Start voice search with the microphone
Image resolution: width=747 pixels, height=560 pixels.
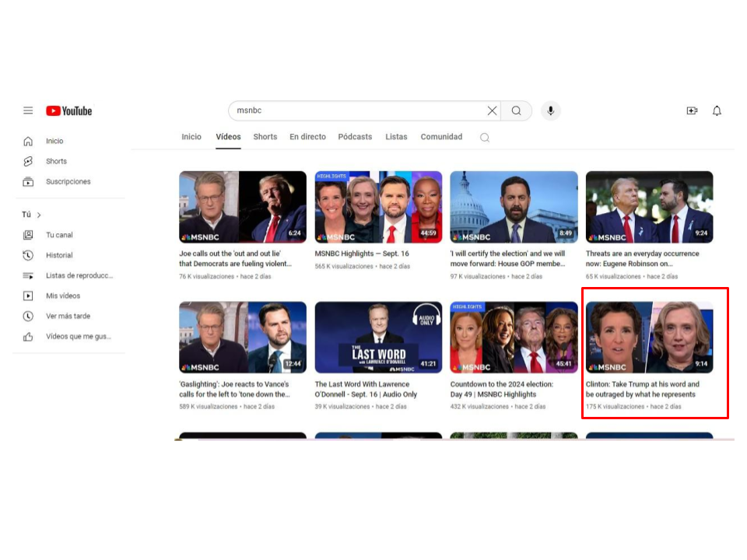point(551,111)
